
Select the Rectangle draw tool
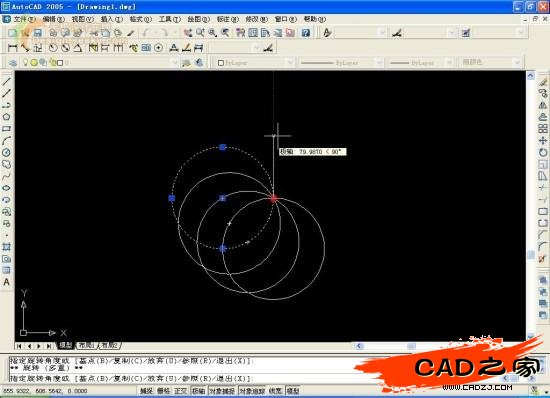click(6, 129)
